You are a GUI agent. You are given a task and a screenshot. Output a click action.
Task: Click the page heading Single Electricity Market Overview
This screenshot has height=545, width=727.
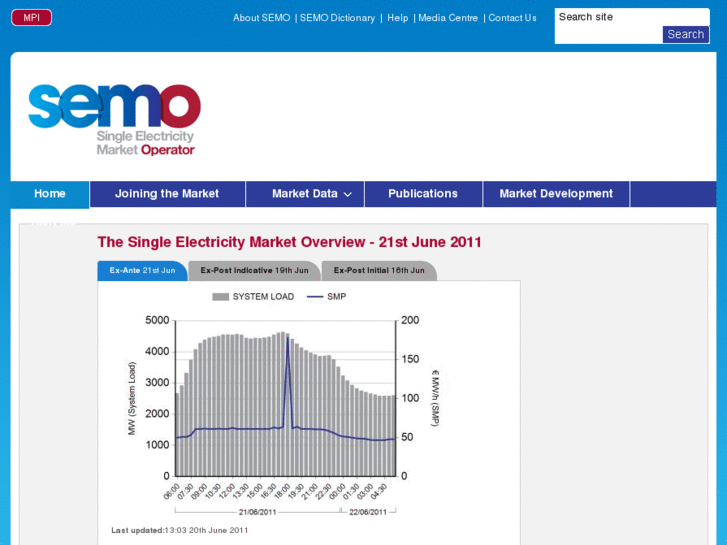289,242
